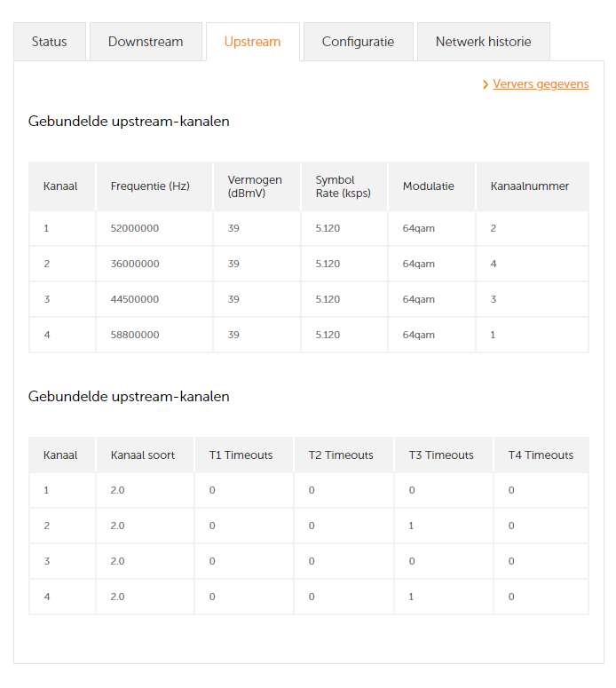This screenshot has width=616, height=688.
Task: Click the T4 Timeouts column header
Action: click(x=541, y=455)
